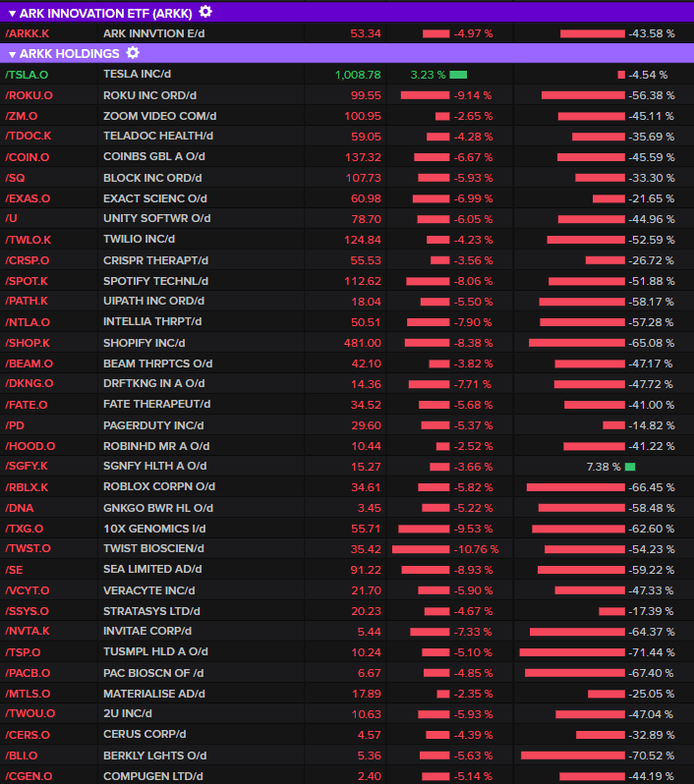Viewport: 694px width, 784px height.
Task: Click the /TWST.O ticker
Action: tap(29, 548)
